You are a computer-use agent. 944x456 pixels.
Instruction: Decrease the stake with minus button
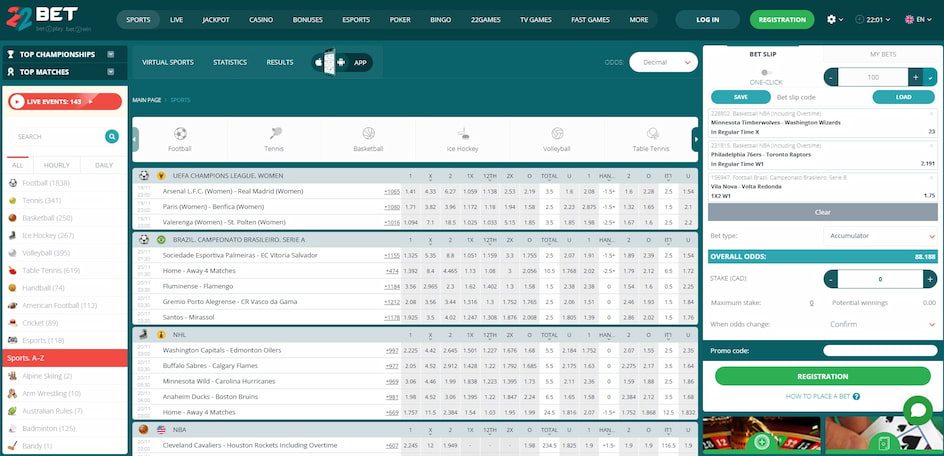coord(831,279)
